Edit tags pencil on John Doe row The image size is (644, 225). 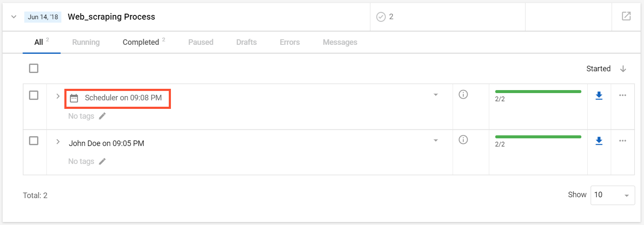[102, 161]
